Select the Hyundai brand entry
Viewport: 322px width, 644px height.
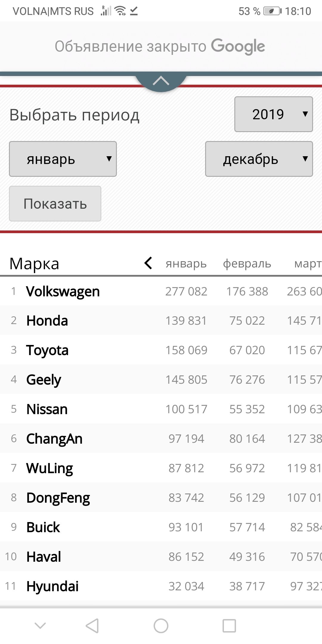[x=52, y=586]
